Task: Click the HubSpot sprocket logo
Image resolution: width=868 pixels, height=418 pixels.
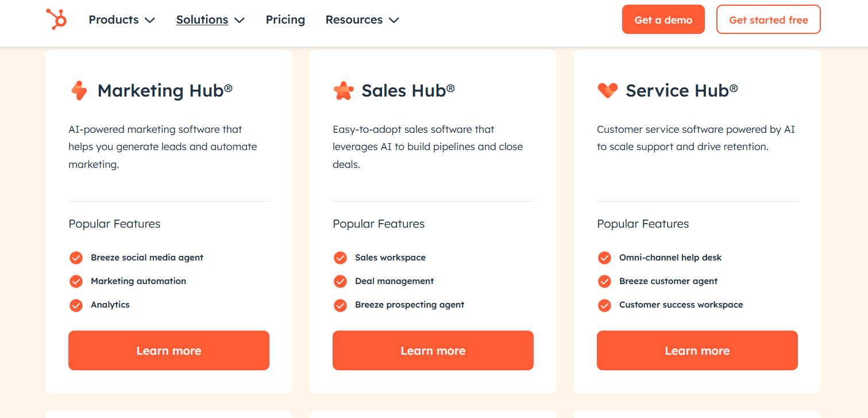Action: point(56,20)
